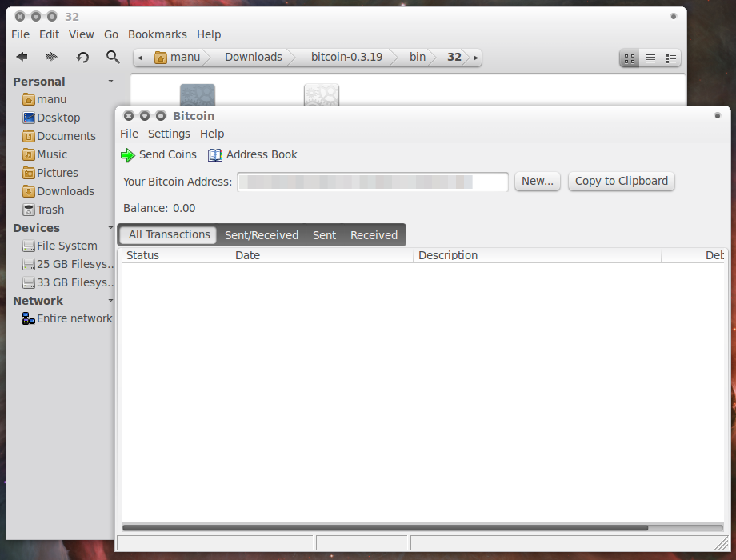Open the Documents sidebar entry

(59, 136)
